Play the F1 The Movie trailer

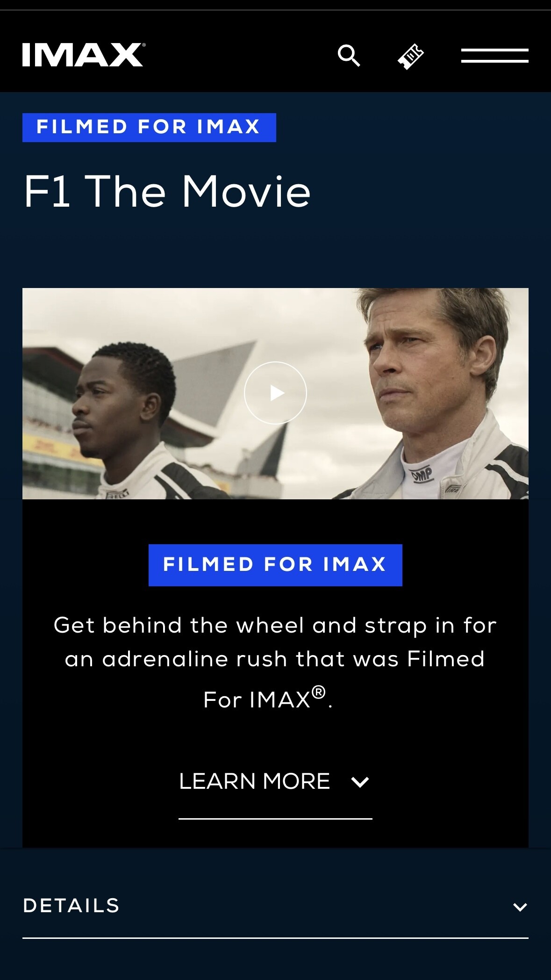tap(275, 393)
